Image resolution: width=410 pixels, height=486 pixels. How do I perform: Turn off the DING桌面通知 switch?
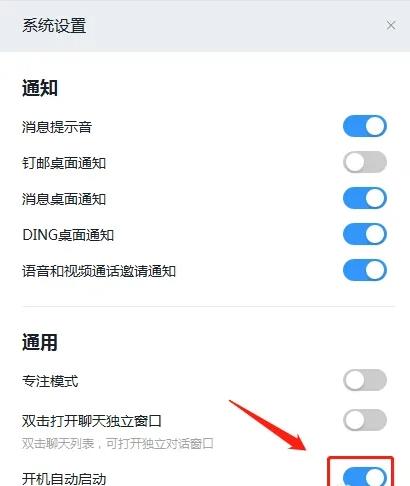click(x=365, y=234)
